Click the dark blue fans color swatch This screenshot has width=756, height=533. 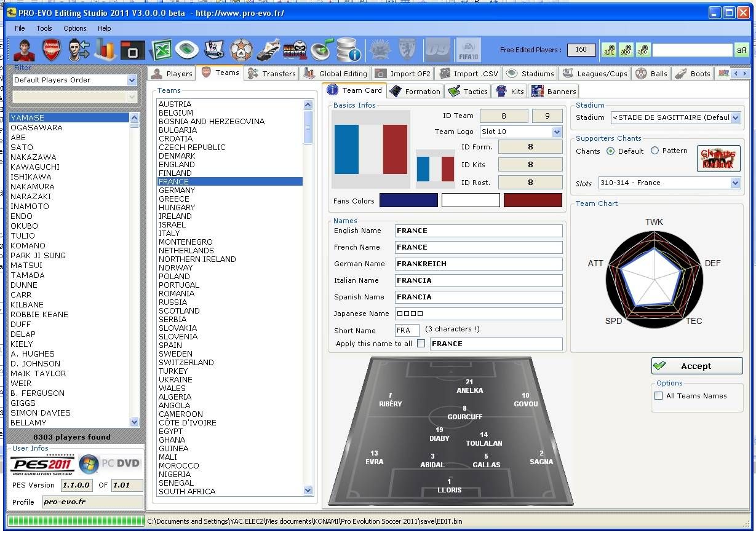point(408,200)
